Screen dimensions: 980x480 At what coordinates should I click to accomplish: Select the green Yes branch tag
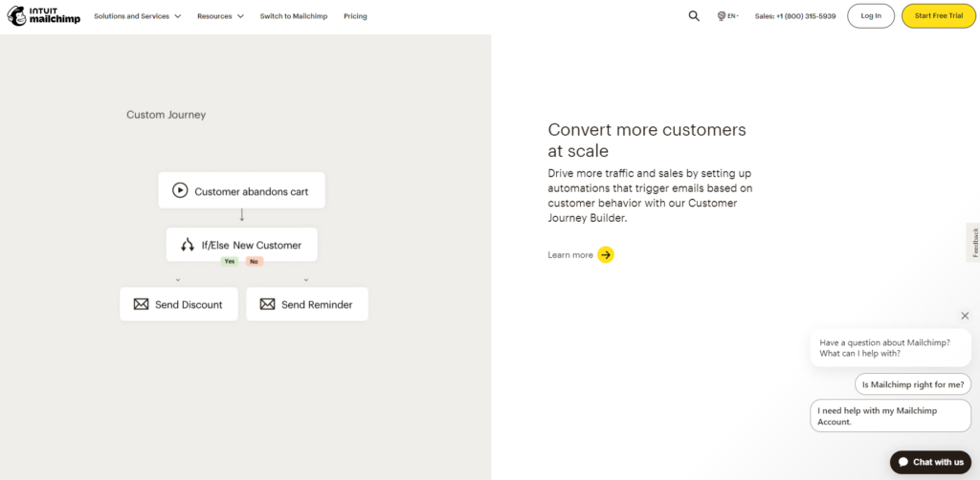230,262
